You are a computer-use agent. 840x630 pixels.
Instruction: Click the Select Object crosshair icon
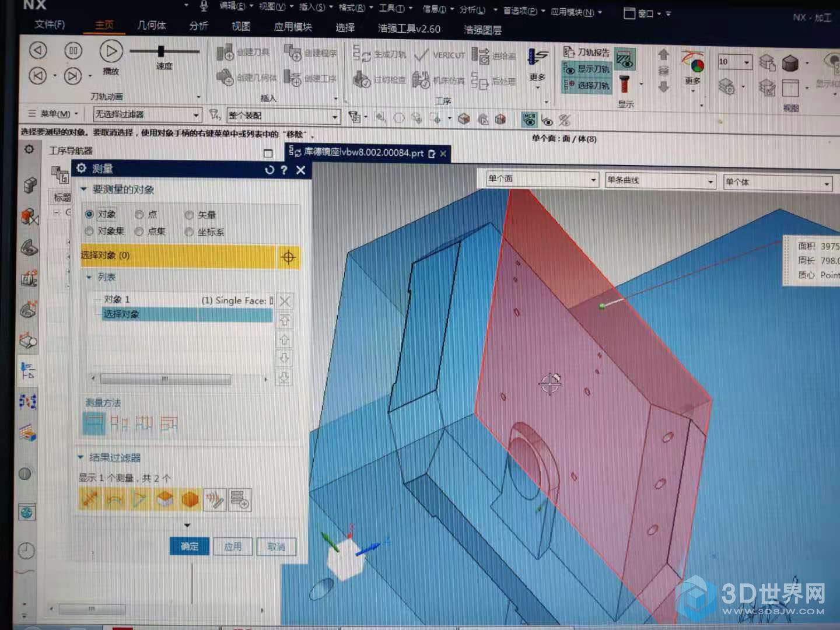(x=288, y=257)
